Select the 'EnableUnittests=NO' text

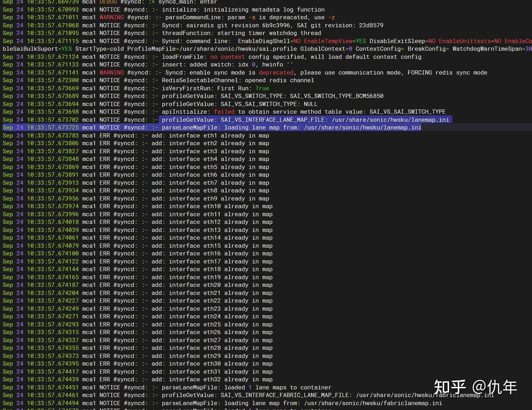470,41
